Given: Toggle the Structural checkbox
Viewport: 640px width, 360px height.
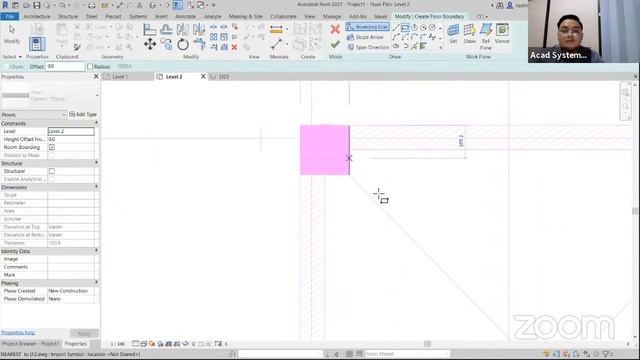Looking at the screenshot, I should coord(52,171).
